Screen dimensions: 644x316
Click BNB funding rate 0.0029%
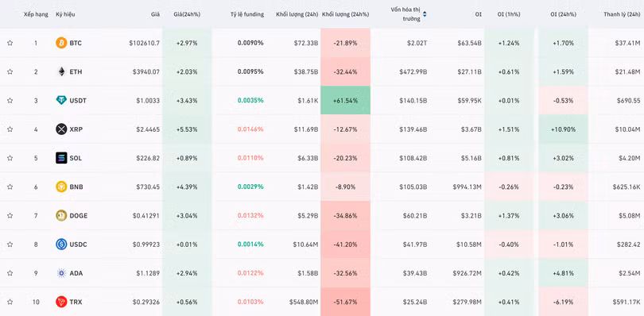point(250,187)
